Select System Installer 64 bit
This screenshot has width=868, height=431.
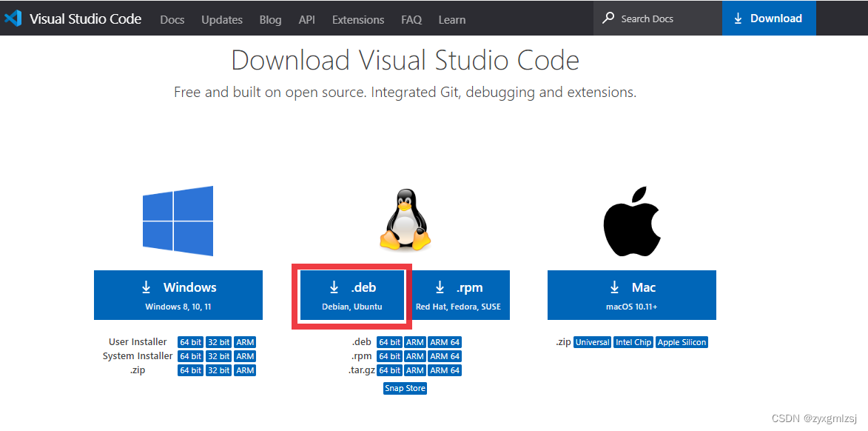click(x=190, y=356)
